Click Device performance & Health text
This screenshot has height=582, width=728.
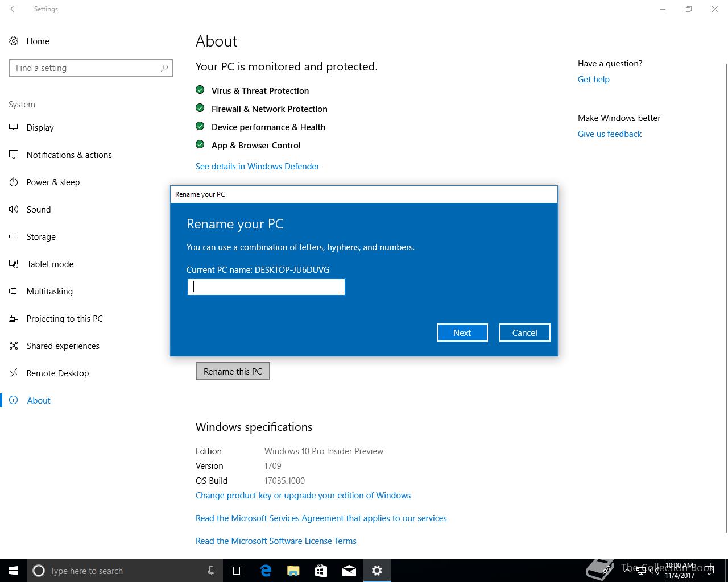click(268, 127)
